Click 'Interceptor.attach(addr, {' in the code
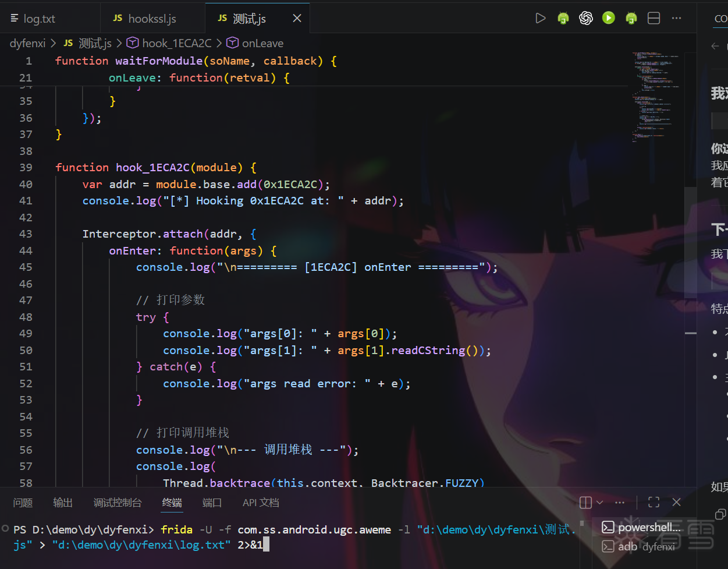This screenshot has height=569, width=728. click(169, 234)
